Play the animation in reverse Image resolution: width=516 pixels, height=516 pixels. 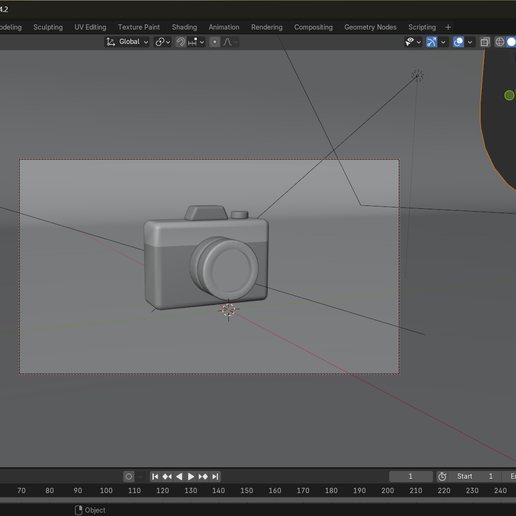click(179, 477)
